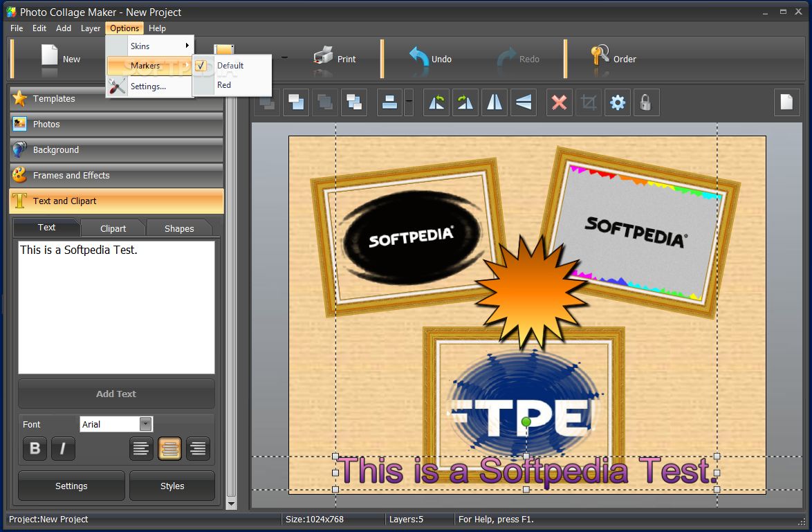Viewport: 812px width, 532px height.
Task: Select the Default markers option
Action: [232, 66]
